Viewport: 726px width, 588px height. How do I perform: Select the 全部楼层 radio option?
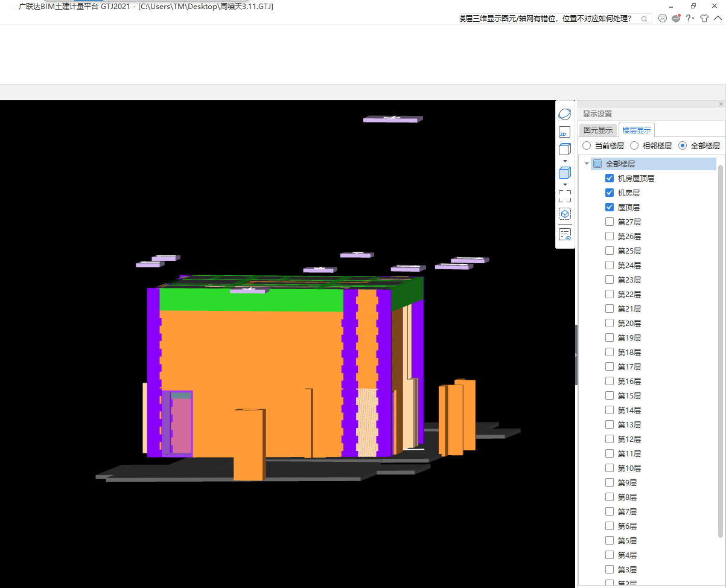click(x=683, y=145)
